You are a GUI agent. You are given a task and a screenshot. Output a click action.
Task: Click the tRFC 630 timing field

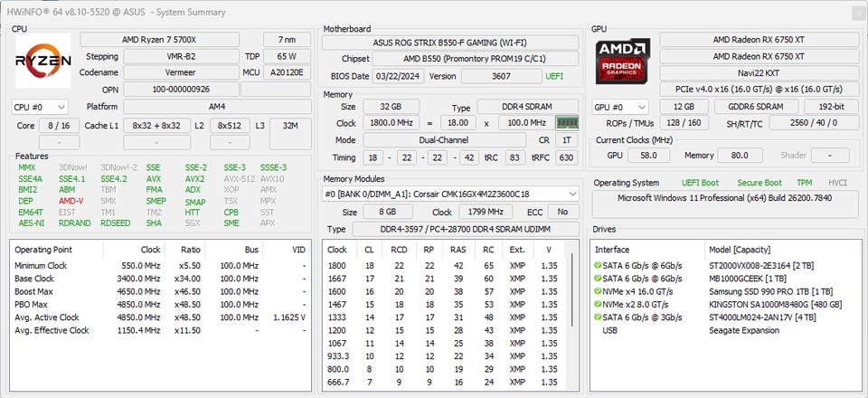click(564, 157)
